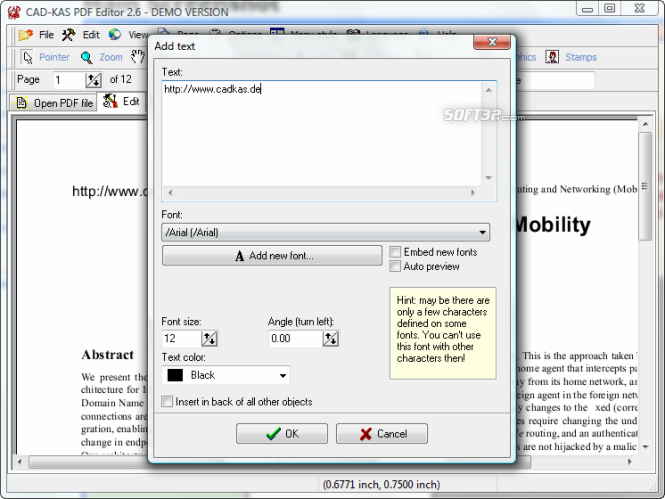
Task: Switch to the Edit tab
Action: click(121, 102)
